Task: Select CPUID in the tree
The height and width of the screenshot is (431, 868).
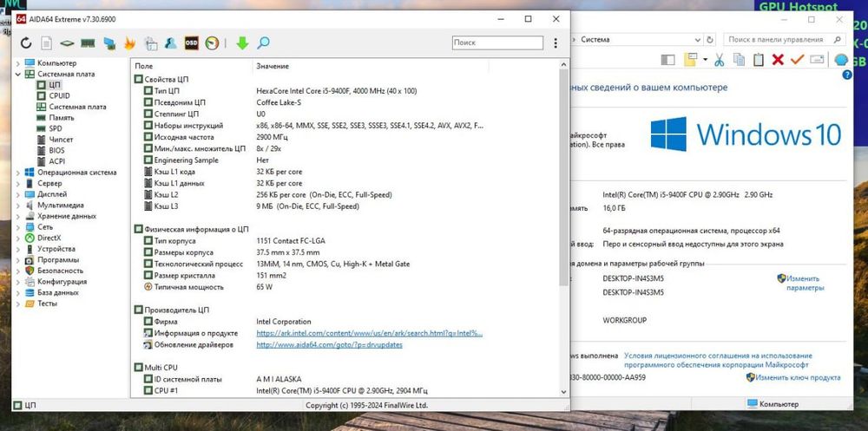Action: [59, 95]
